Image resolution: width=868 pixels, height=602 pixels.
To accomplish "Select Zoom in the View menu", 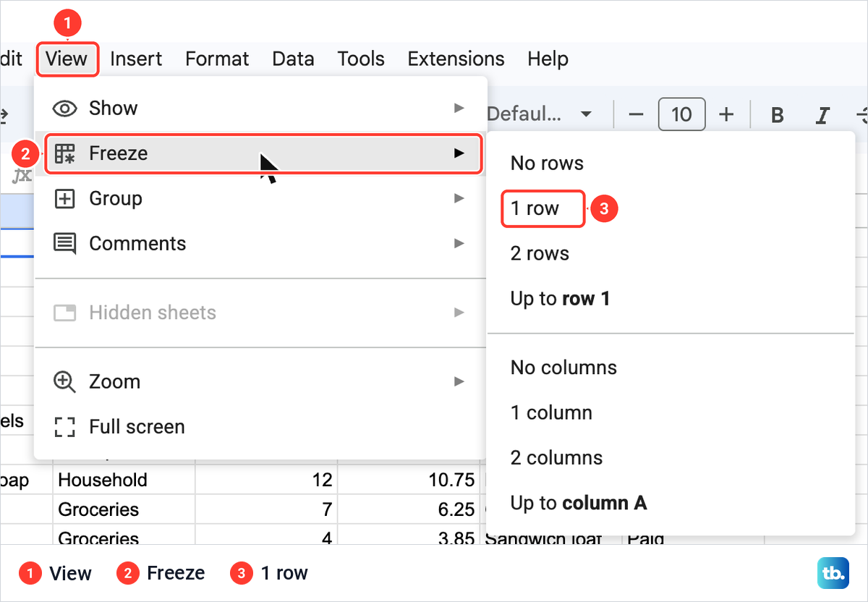I will point(260,382).
